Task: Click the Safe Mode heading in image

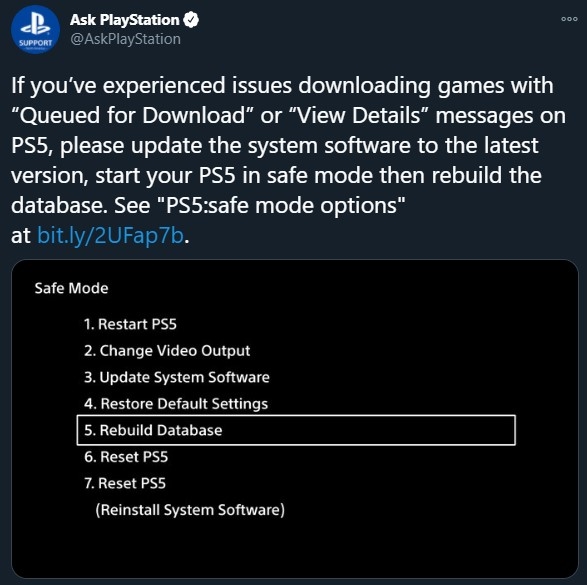Action: (x=72, y=288)
